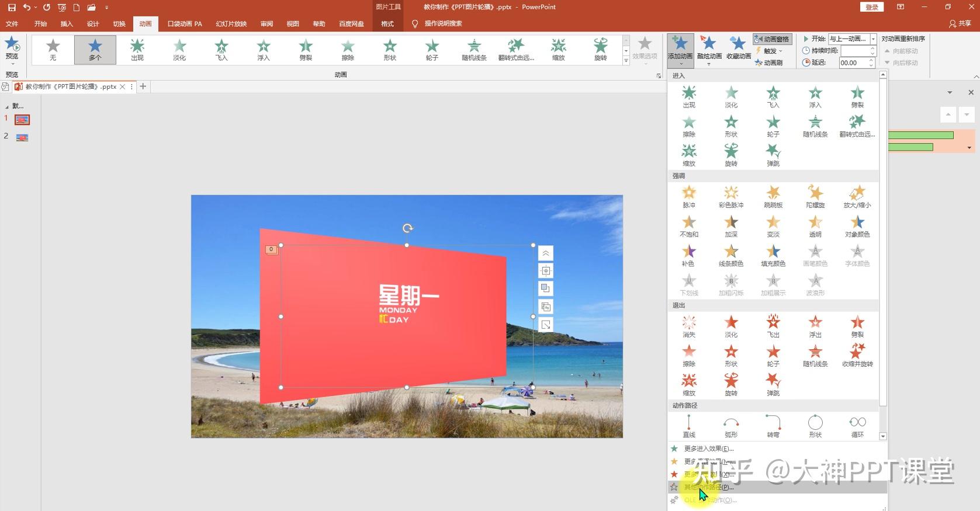Click the 登录 sign-in button
Image resolution: width=980 pixels, height=511 pixels.
(872, 7)
